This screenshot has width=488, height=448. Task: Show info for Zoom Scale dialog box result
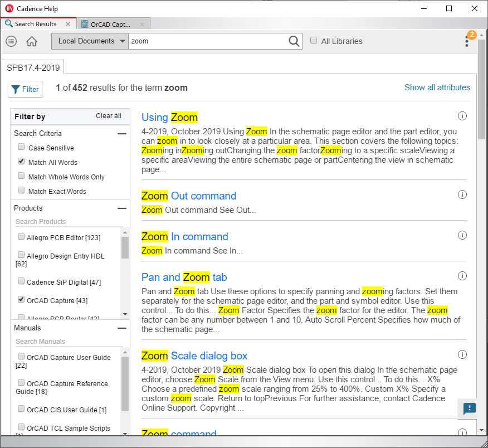tap(462, 354)
